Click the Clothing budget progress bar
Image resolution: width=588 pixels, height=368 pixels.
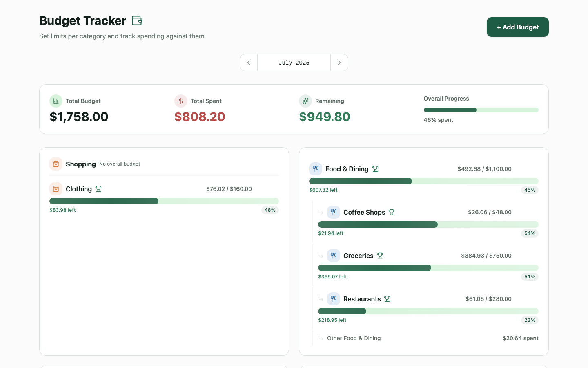tap(164, 201)
